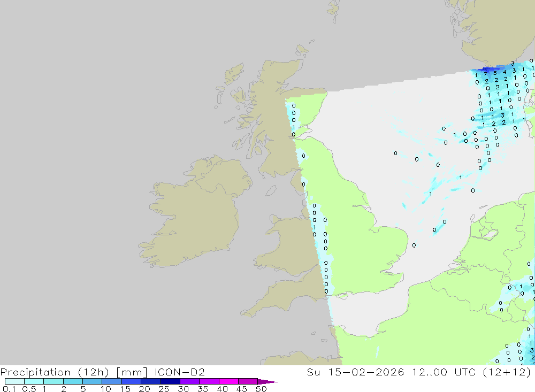Click the 'Su 15-02-2026' date text
This screenshot has height=392, width=535.
pyautogui.click(x=356, y=372)
